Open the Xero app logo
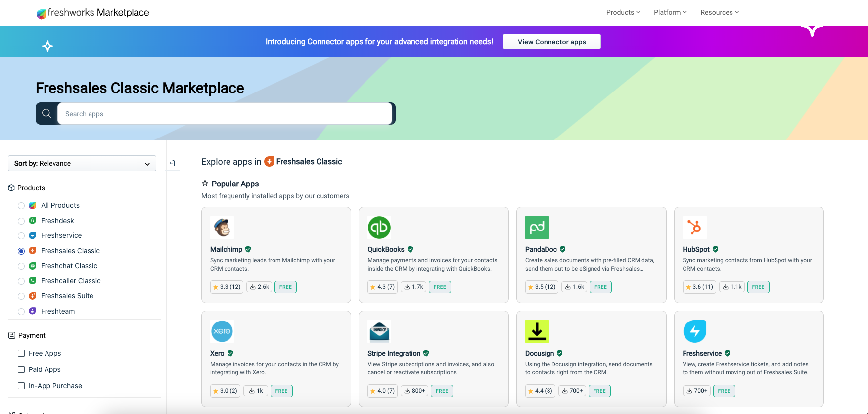 tap(222, 331)
